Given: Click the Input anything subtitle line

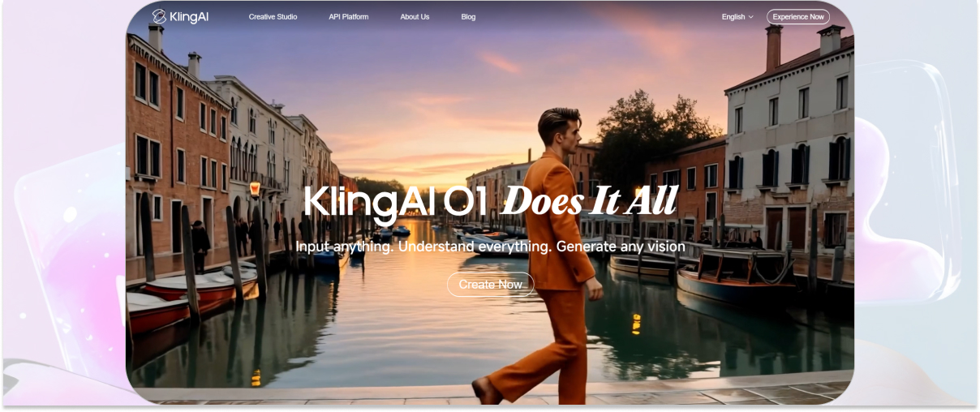Looking at the screenshot, I should coord(490,247).
